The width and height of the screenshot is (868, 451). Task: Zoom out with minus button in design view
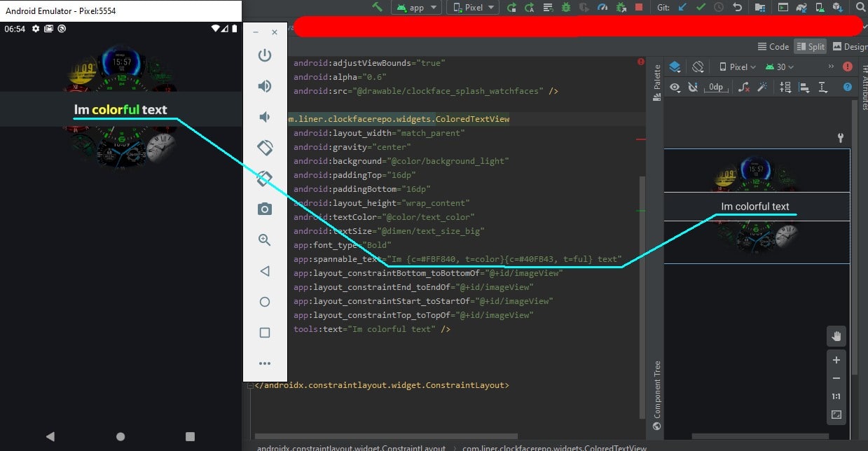pyautogui.click(x=836, y=378)
